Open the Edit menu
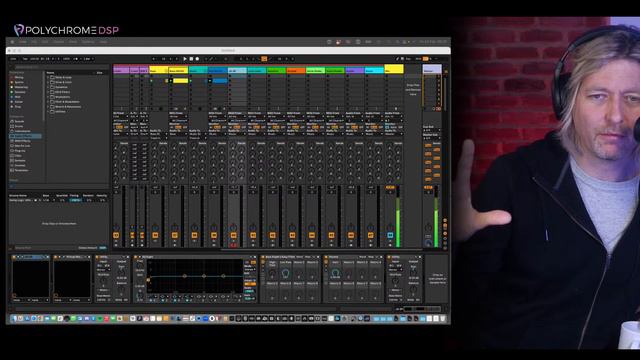The width and height of the screenshot is (640, 360). (45, 42)
